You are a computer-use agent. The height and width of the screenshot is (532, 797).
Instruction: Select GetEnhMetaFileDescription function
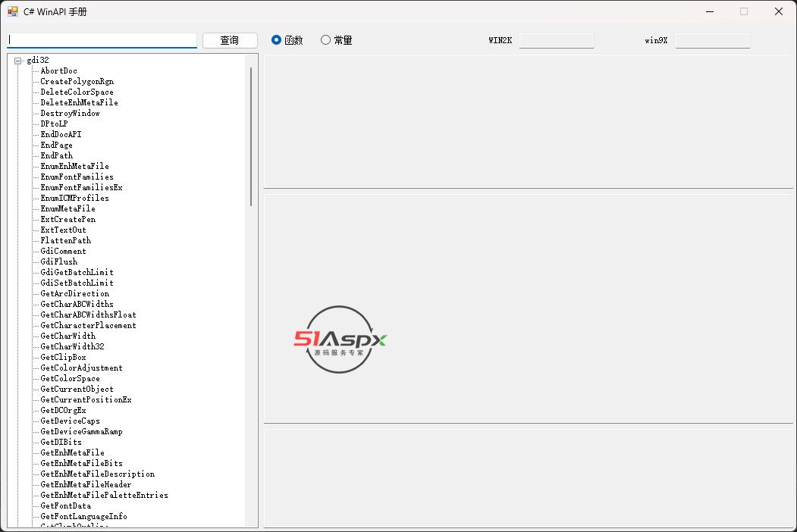tap(97, 474)
